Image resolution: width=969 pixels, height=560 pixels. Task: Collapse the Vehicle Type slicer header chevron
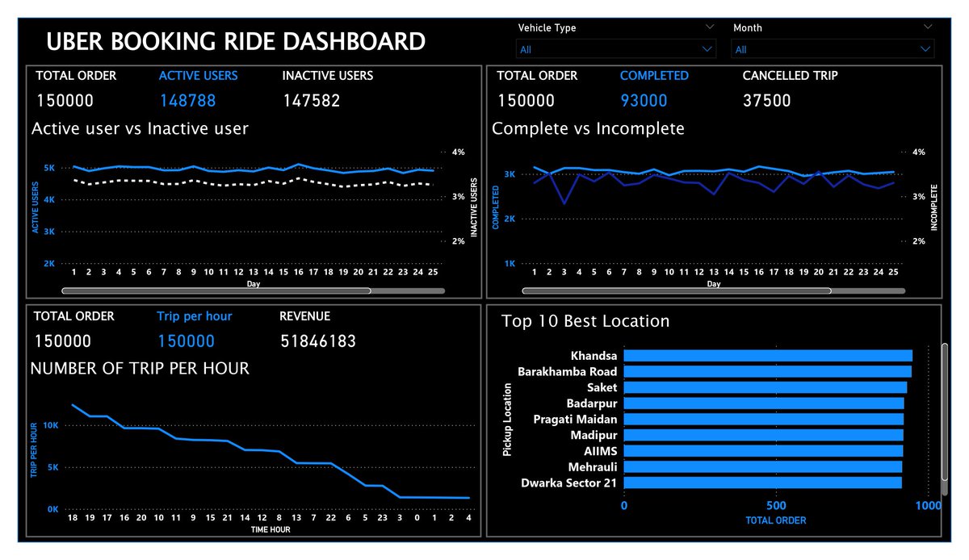point(709,27)
